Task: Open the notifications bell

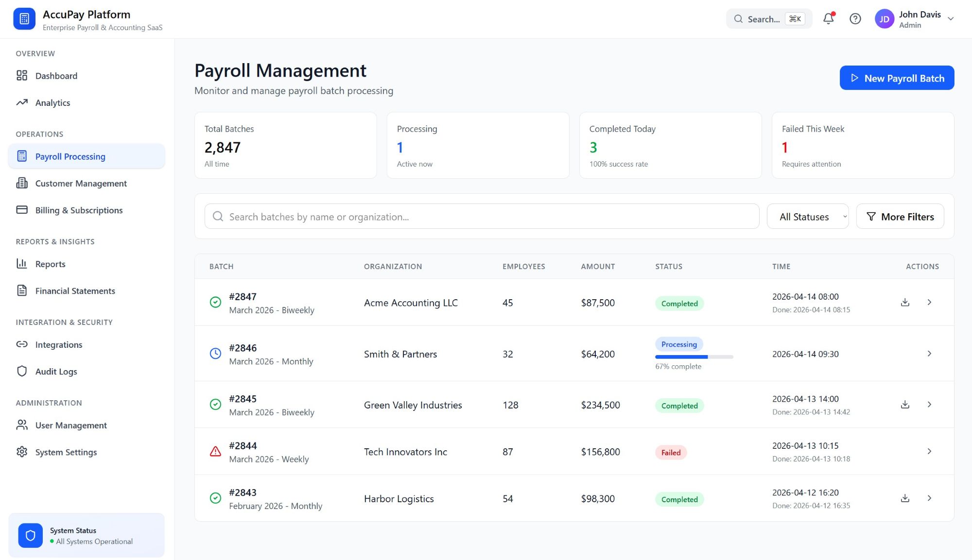Action: pyautogui.click(x=829, y=18)
